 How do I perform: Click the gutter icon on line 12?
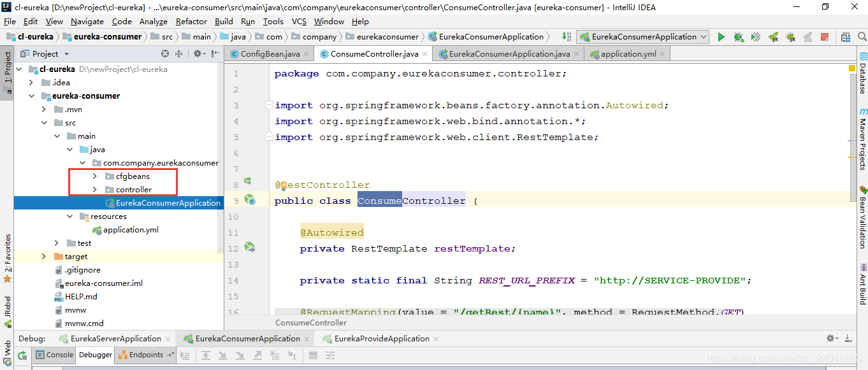tap(249, 246)
